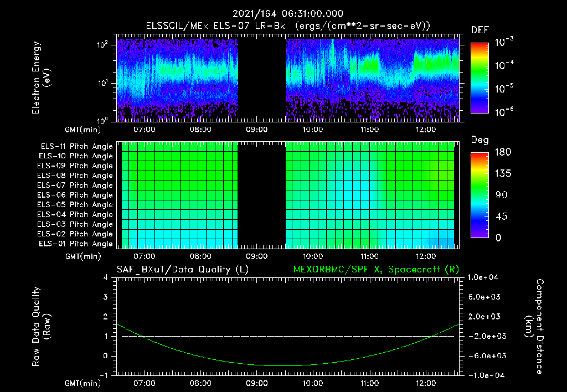Click the DEF label above the top color bar
This screenshot has width=567, height=392.
coord(480,30)
